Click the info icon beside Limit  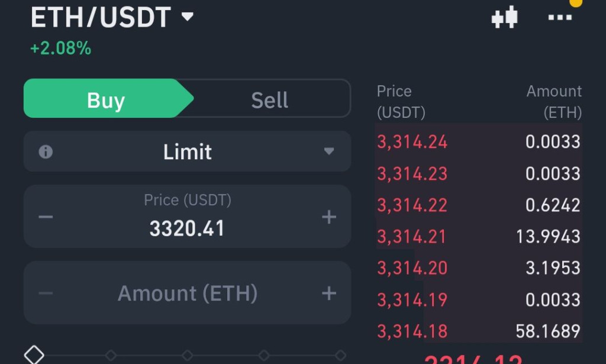click(x=47, y=151)
